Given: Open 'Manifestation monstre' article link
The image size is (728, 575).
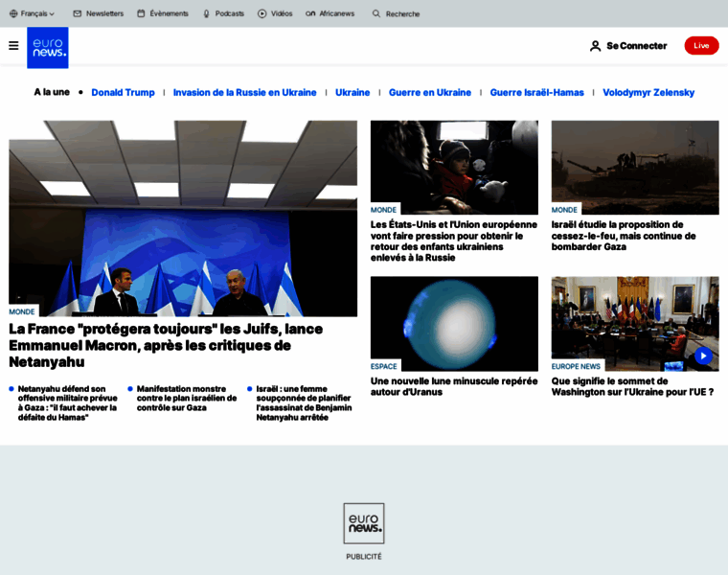Looking at the screenshot, I should (187, 398).
